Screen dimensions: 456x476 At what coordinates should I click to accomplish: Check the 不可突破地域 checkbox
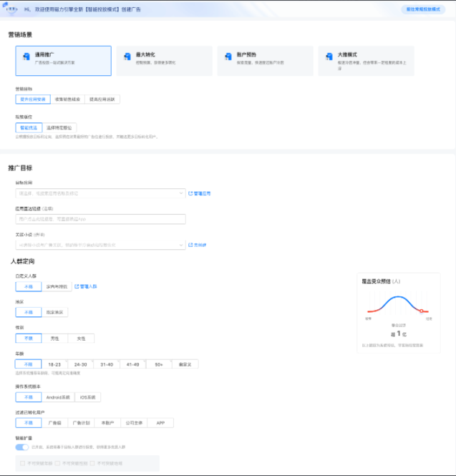(92, 463)
